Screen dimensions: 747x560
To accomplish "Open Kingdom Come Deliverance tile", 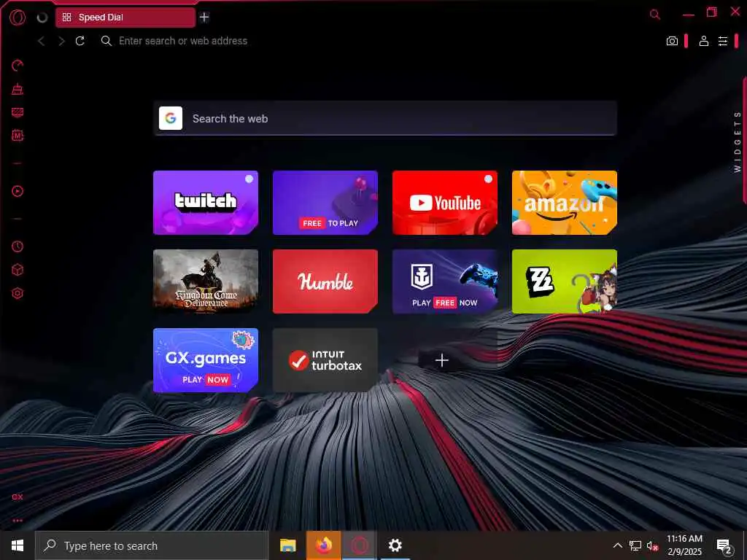I will click(206, 281).
